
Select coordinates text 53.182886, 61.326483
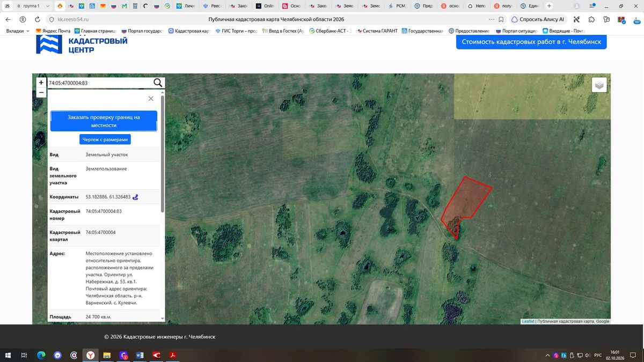[108, 197]
